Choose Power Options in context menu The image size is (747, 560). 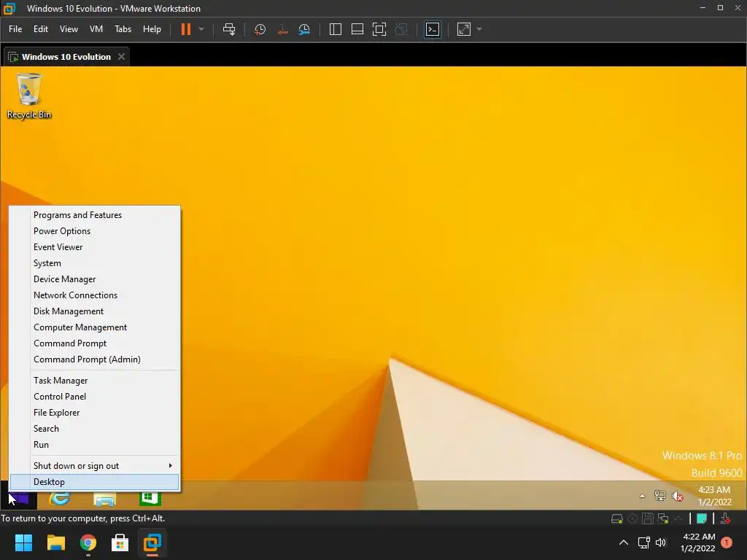click(x=94, y=231)
